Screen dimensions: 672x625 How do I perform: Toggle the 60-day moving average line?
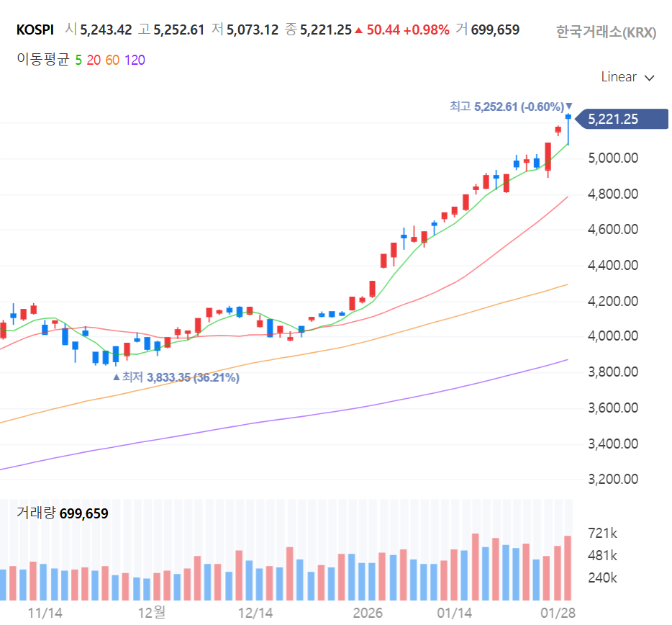point(112,60)
